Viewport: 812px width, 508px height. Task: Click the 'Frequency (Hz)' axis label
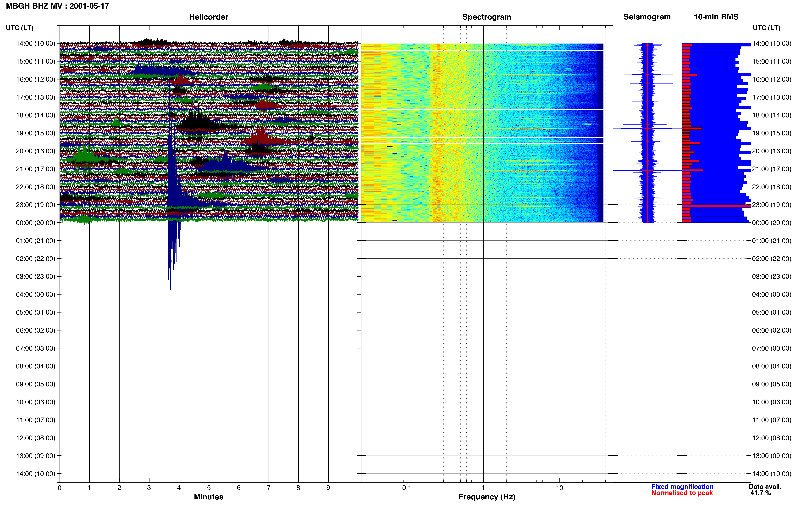(487, 497)
